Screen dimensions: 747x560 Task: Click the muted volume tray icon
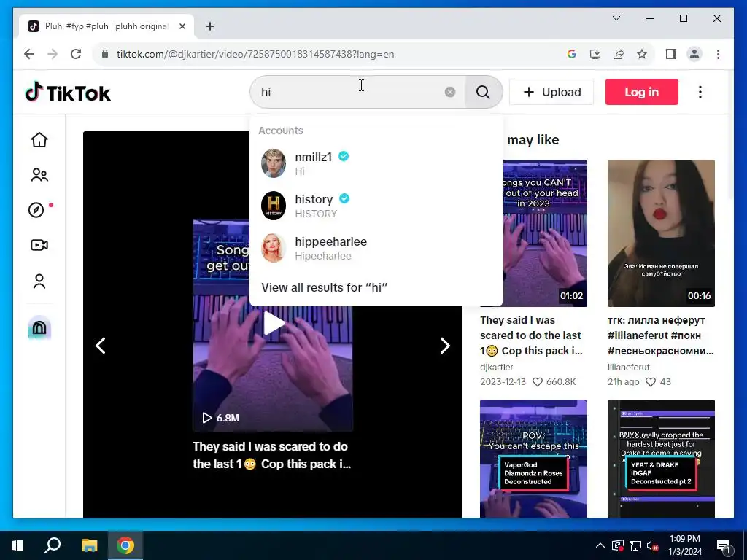[653, 545]
